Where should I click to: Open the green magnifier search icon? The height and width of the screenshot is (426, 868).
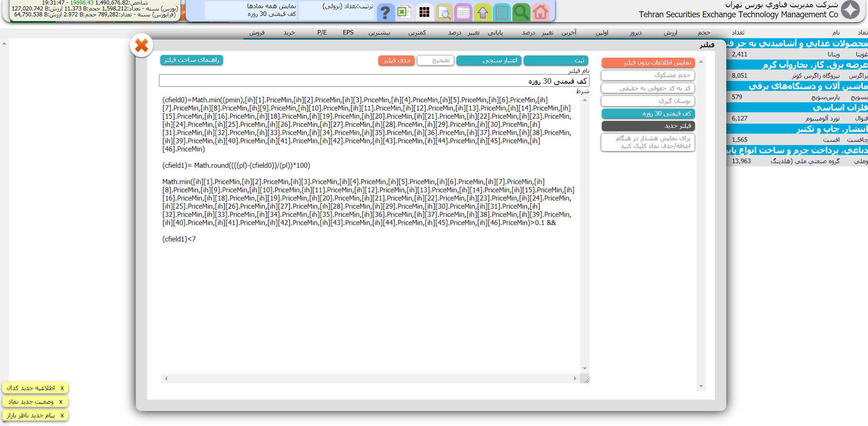click(521, 12)
